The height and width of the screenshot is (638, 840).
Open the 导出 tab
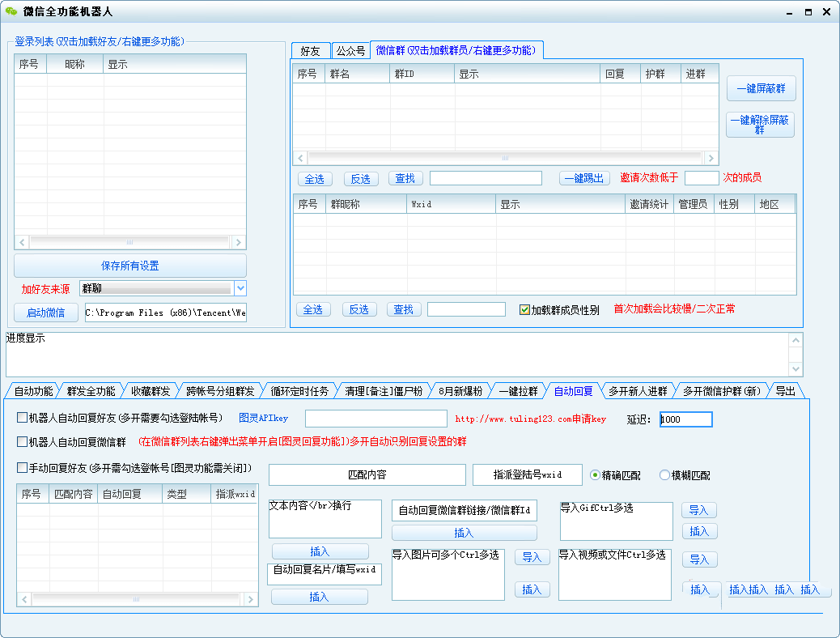point(785,391)
